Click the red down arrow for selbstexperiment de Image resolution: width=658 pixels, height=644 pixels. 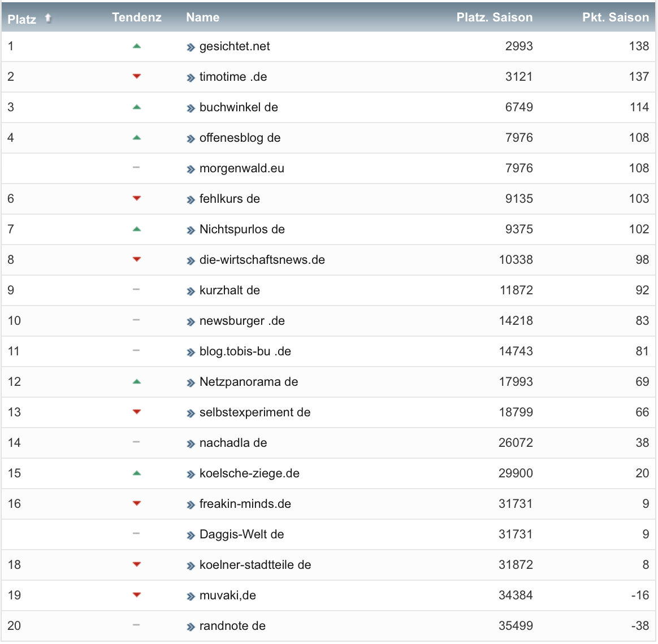pyautogui.click(x=136, y=412)
